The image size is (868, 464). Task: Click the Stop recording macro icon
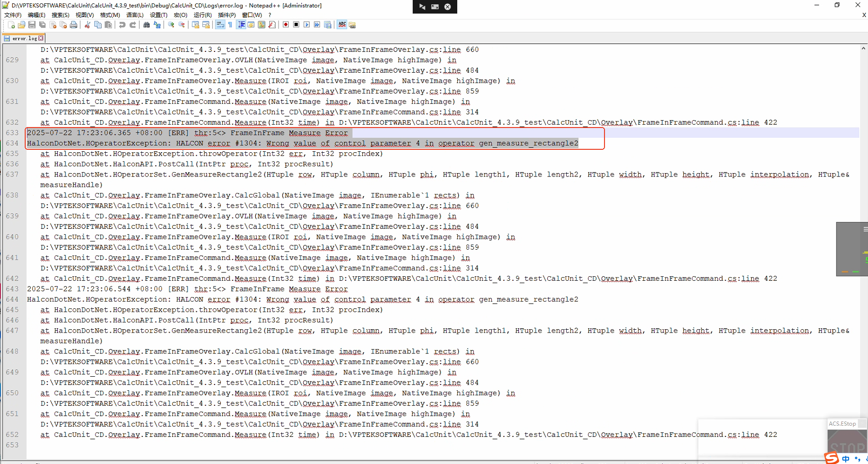tap(296, 25)
